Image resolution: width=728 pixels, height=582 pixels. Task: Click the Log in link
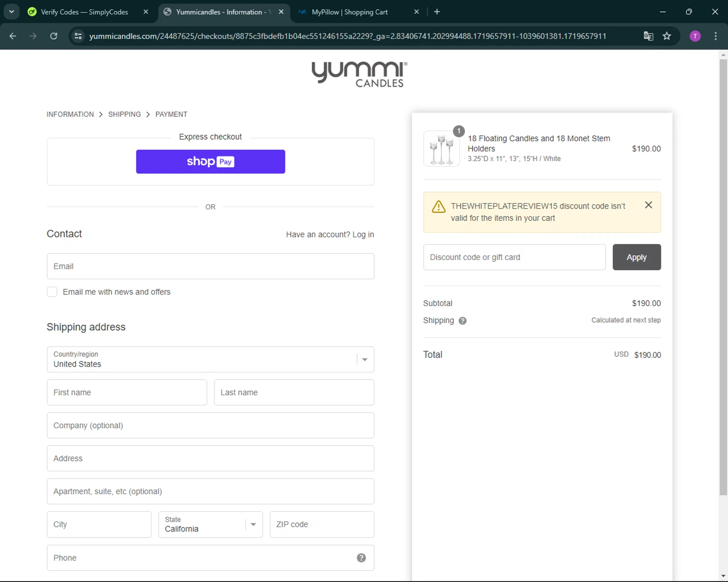(x=363, y=235)
